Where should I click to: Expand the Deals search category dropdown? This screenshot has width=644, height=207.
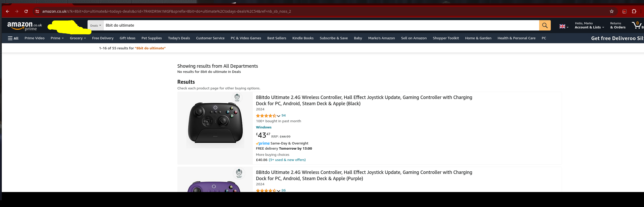tap(96, 25)
